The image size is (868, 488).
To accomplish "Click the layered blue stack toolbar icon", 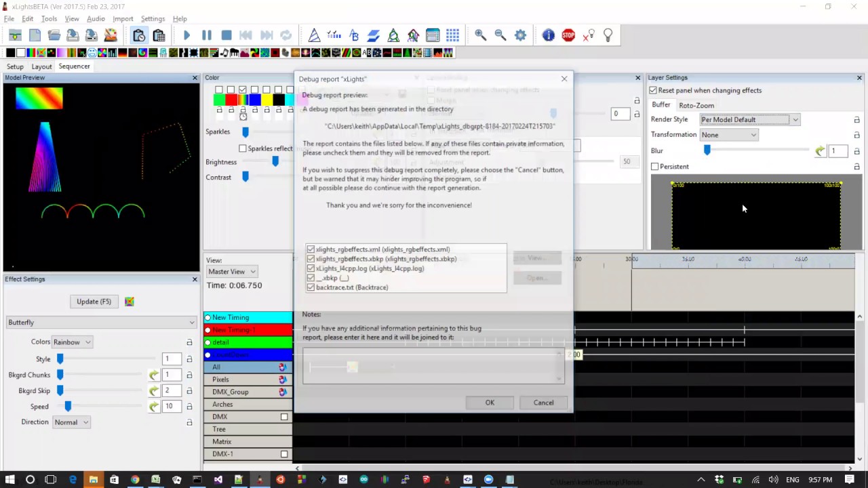I will 373,35.
